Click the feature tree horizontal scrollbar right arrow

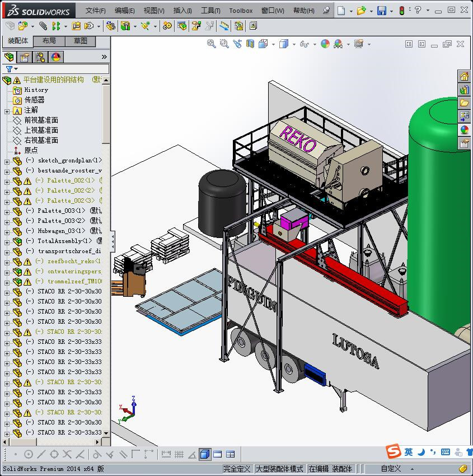pyautogui.click(x=97, y=442)
